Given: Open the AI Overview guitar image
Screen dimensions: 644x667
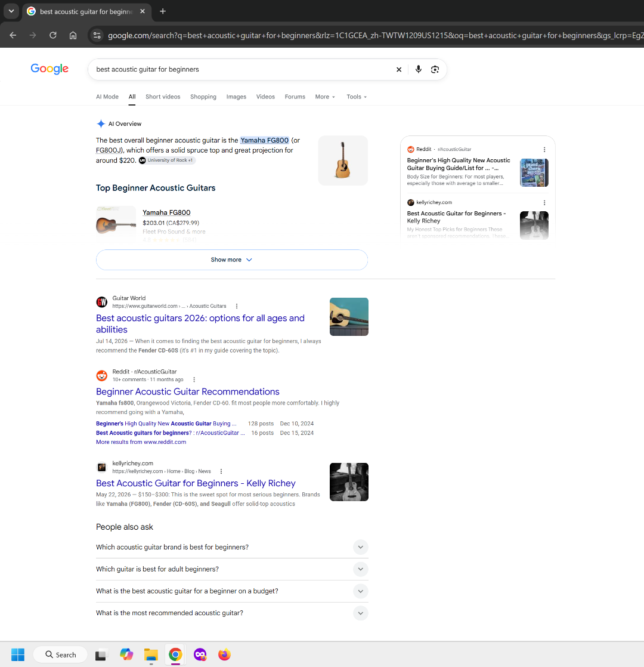Looking at the screenshot, I should (x=343, y=160).
